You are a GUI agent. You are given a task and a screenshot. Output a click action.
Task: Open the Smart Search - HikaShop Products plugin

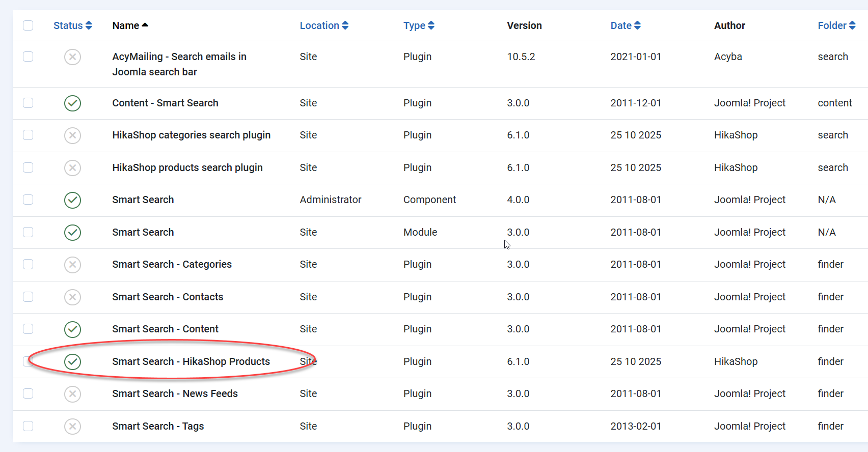pos(191,361)
